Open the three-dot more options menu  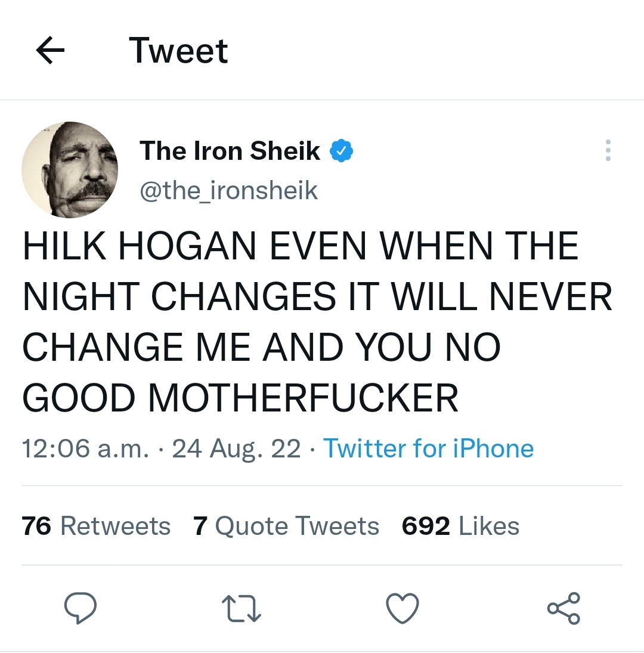[x=608, y=150]
